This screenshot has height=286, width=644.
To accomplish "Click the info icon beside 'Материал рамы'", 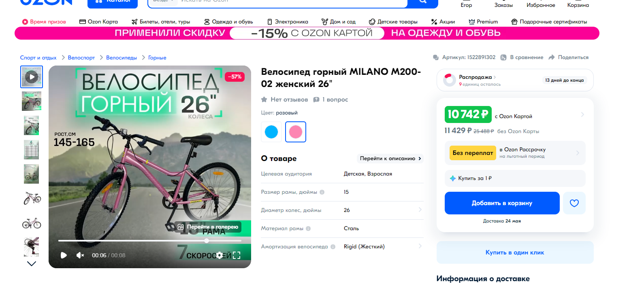I will 308,229.
